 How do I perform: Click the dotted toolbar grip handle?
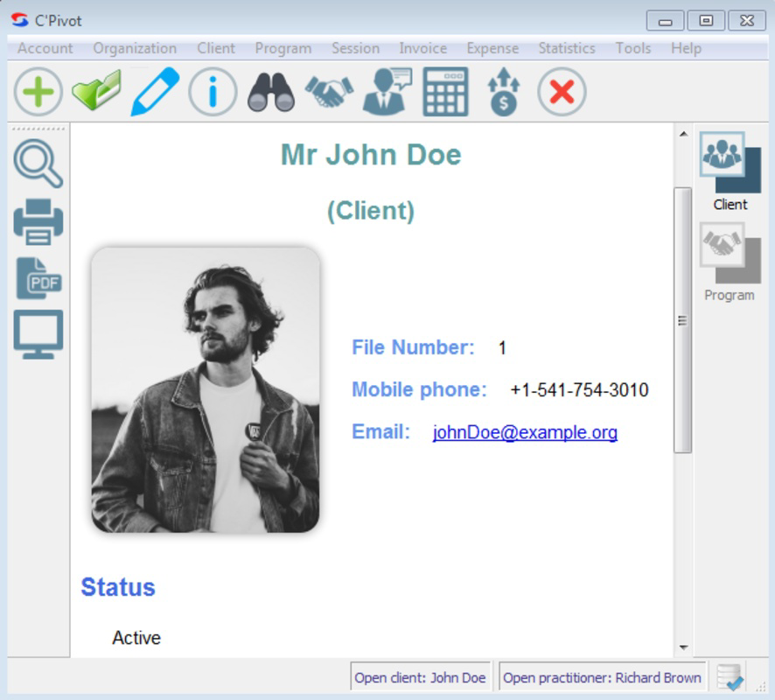point(38,129)
